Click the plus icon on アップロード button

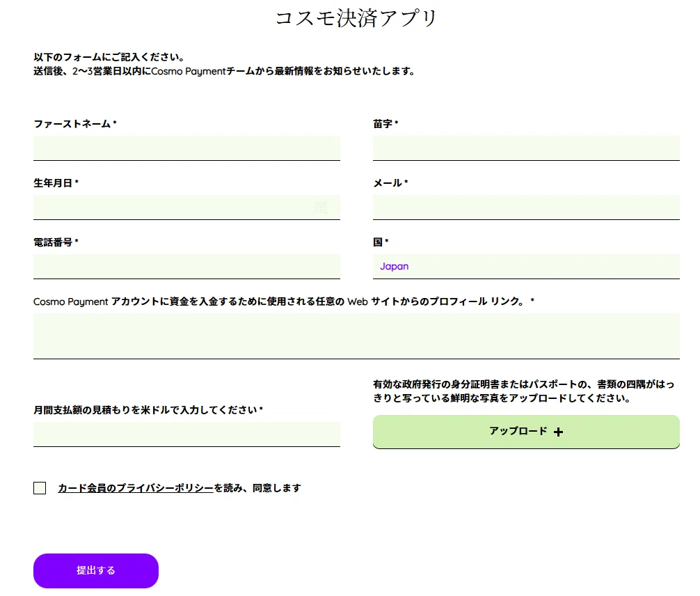[558, 432]
